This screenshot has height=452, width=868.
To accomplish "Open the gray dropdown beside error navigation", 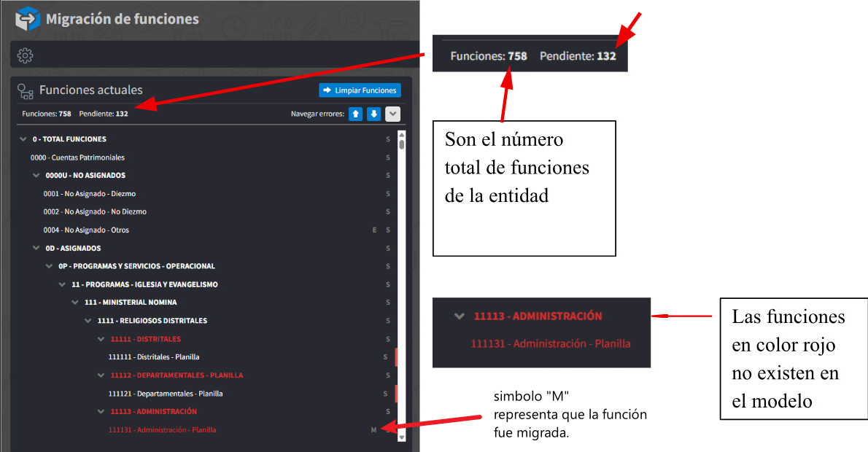I will pos(392,114).
